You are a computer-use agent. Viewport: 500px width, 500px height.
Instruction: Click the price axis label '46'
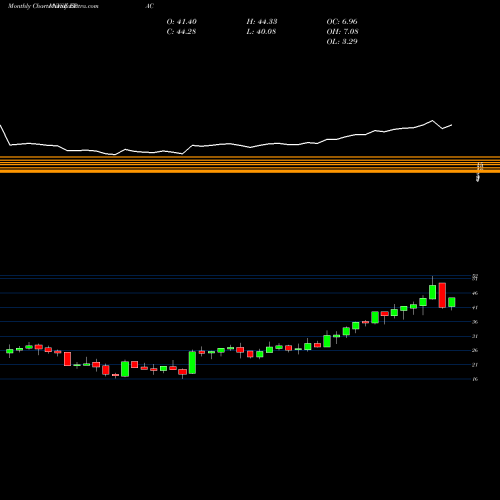pos(475,293)
